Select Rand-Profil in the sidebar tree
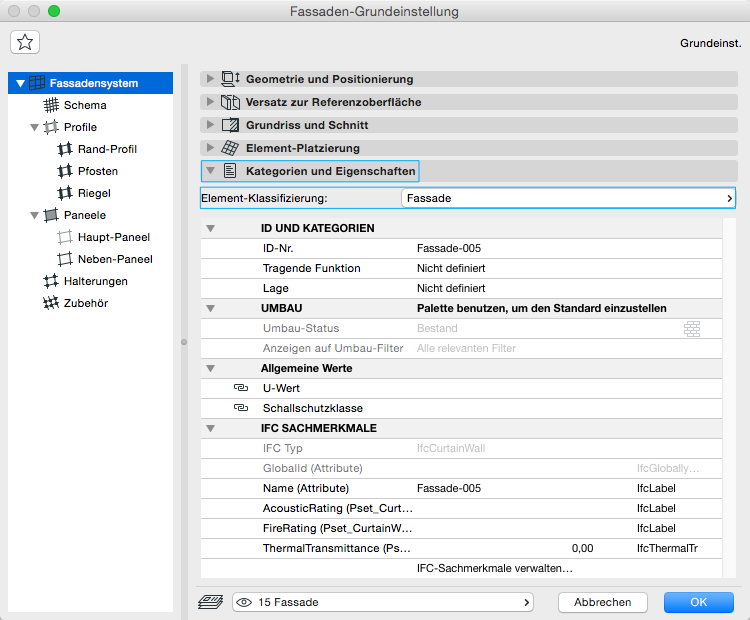The height and width of the screenshot is (620, 750). coord(107,149)
